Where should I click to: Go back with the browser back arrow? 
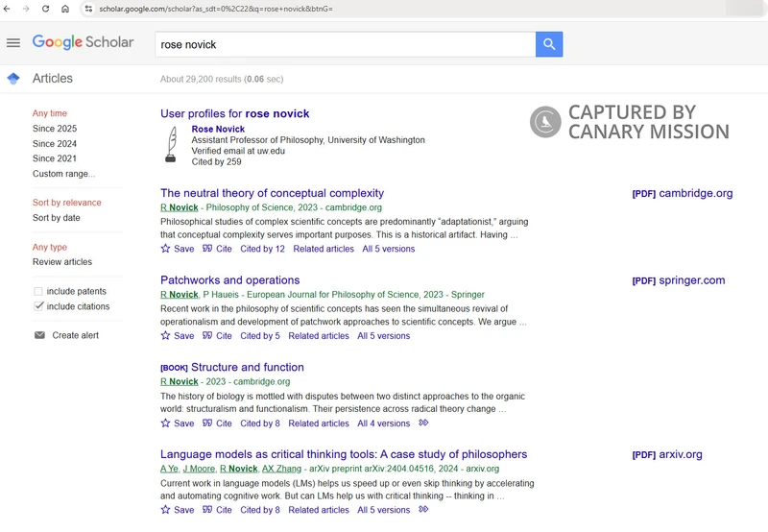[x=7, y=9]
